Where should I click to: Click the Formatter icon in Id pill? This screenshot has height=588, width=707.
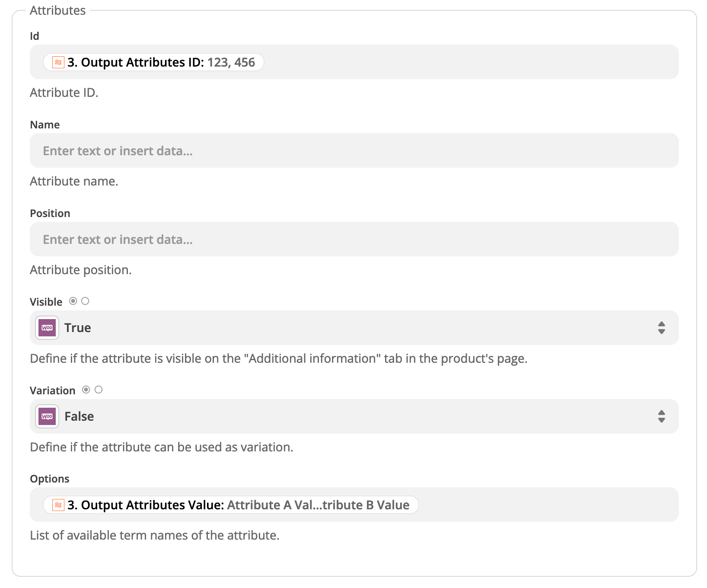point(58,62)
